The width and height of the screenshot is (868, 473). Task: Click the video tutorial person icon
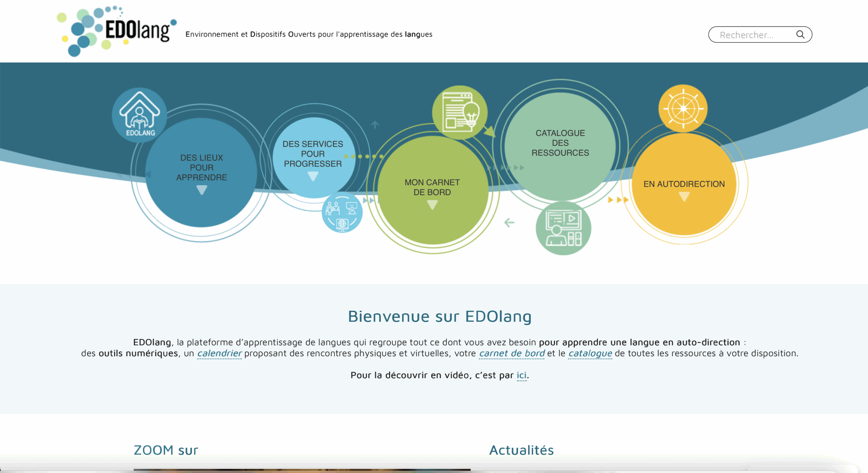tap(563, 228)
